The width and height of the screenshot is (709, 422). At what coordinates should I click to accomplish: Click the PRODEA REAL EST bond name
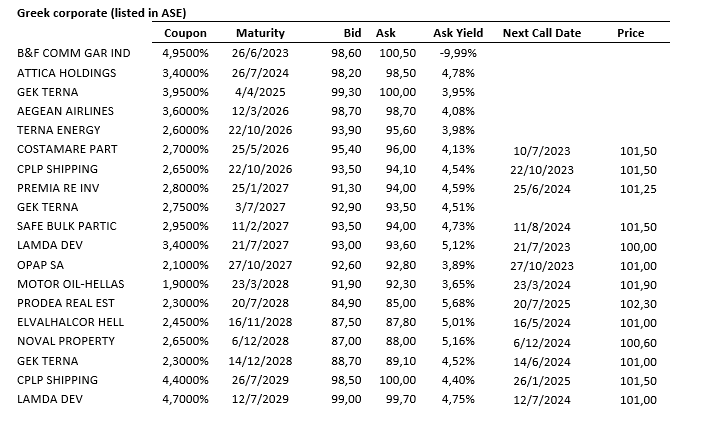66,303
